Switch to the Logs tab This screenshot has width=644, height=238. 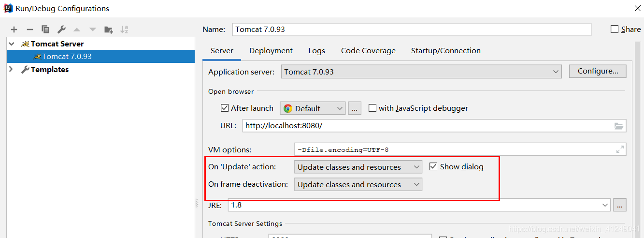tap(316, 51)
